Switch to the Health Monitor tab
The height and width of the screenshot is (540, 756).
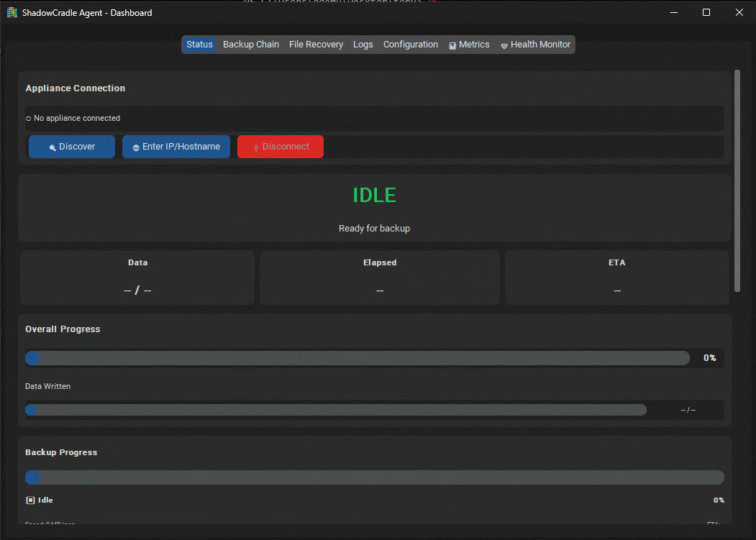(x=535, y=45)
